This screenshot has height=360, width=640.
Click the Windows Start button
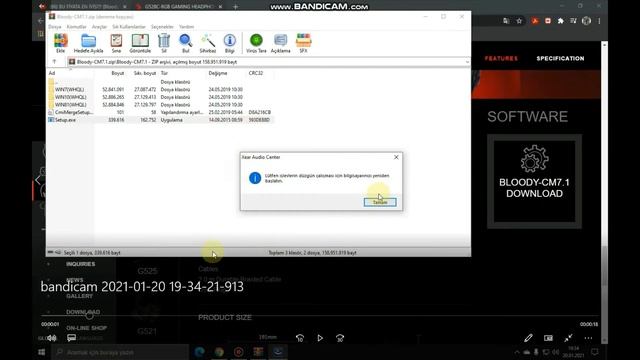click(42, 352)
